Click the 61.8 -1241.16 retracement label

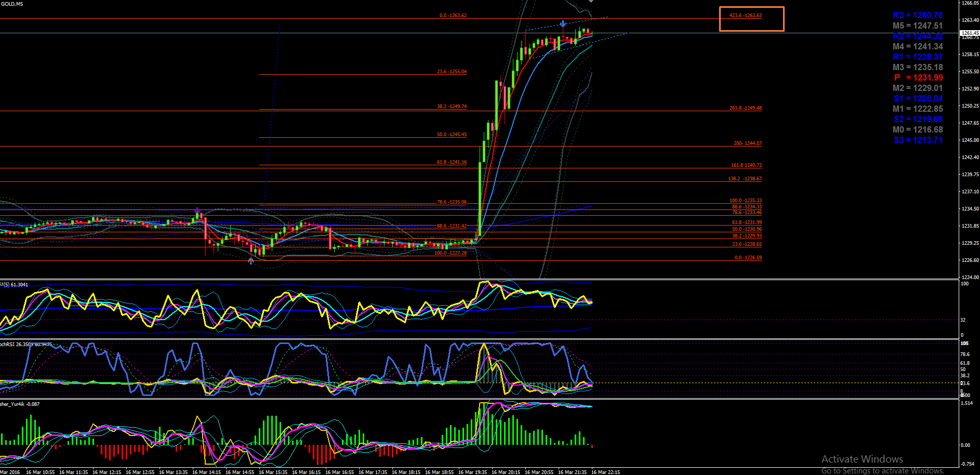[x=452, y=162]
